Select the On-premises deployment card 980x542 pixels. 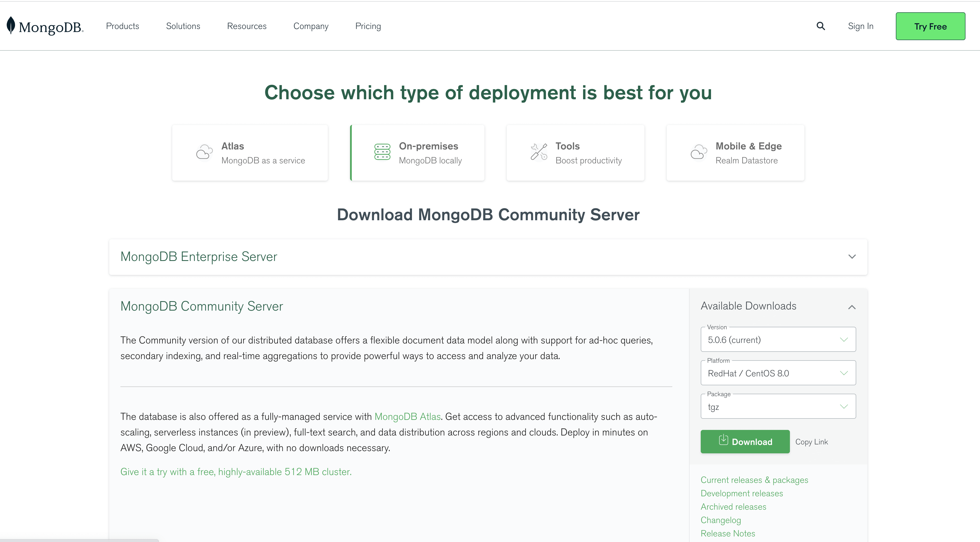tap(417, 153)
